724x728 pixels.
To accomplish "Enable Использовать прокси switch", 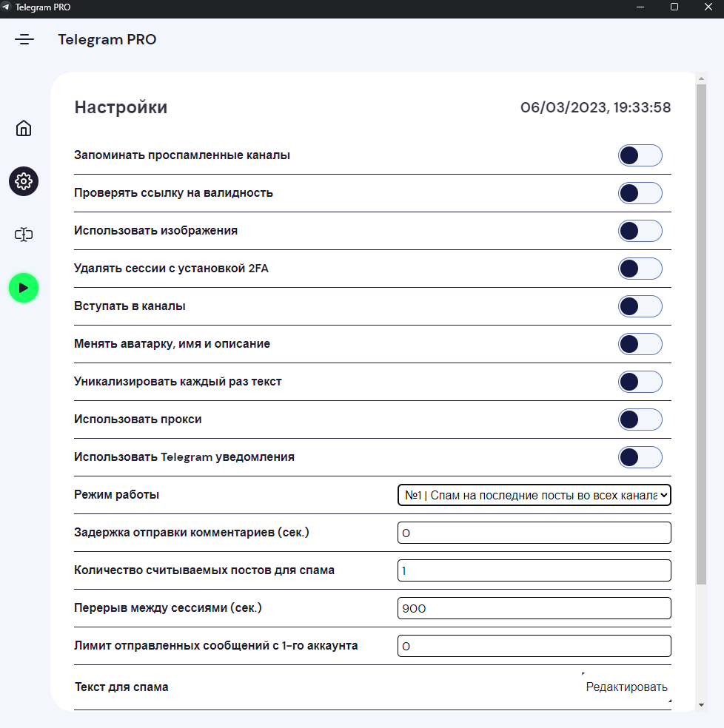I will [640, 419].
